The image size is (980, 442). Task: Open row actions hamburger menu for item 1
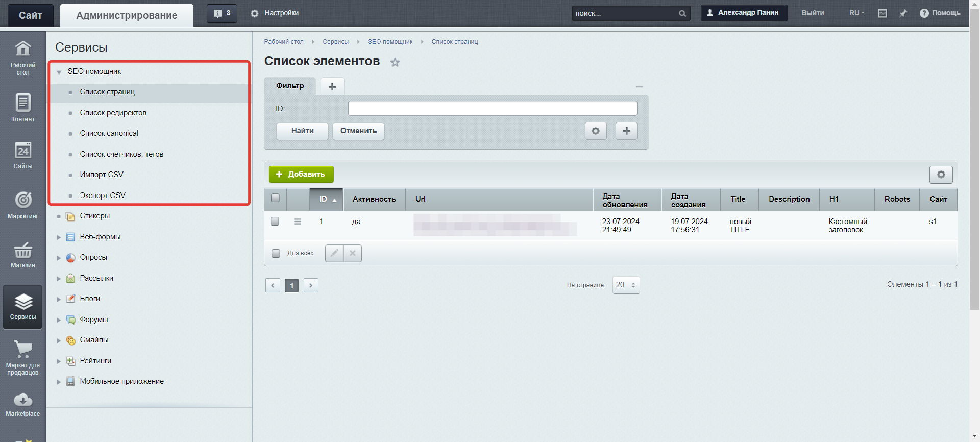pos(298,222)
